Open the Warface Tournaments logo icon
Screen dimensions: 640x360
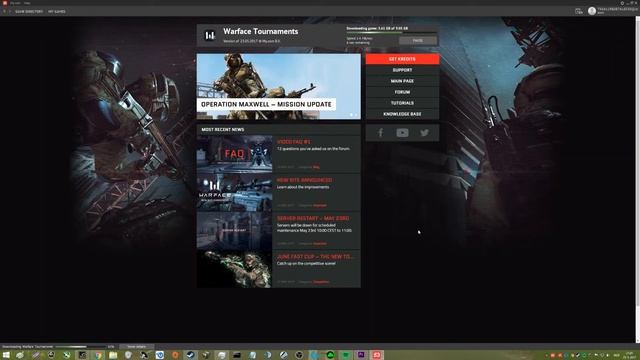(210, 35)
